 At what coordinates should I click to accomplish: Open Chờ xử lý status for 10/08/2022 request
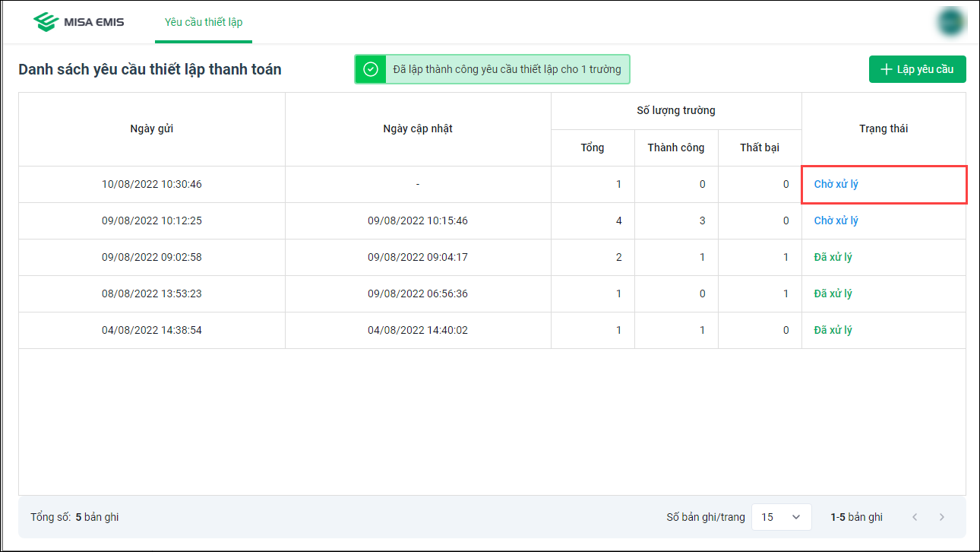click(836, 184)
